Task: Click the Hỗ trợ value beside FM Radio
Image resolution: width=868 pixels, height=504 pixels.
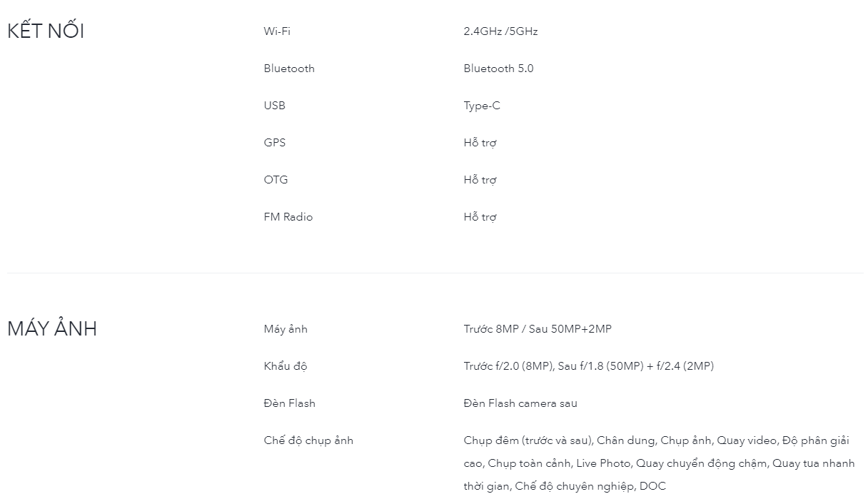Action: (480, 217)
